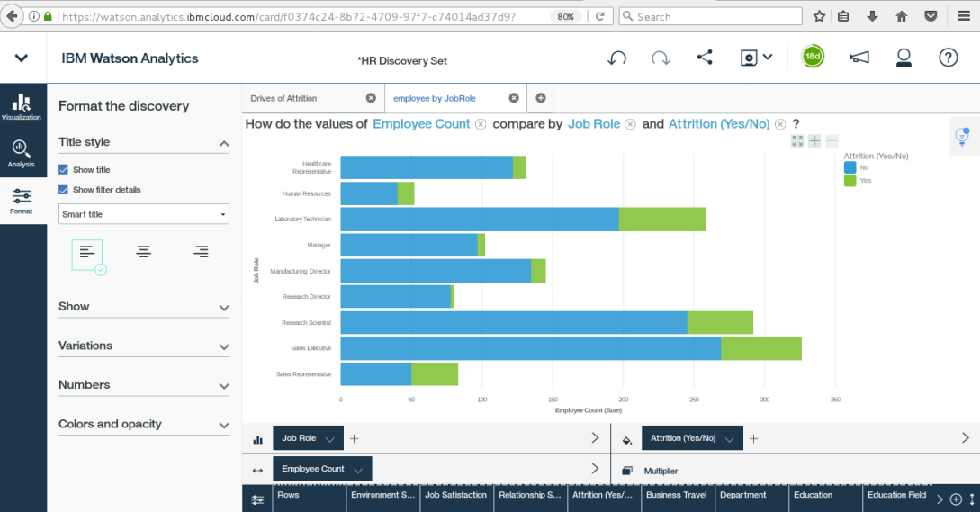Click the Sales Executive blue bar
The height and width of the screenshot is (512, 980).
click(531, 348)
